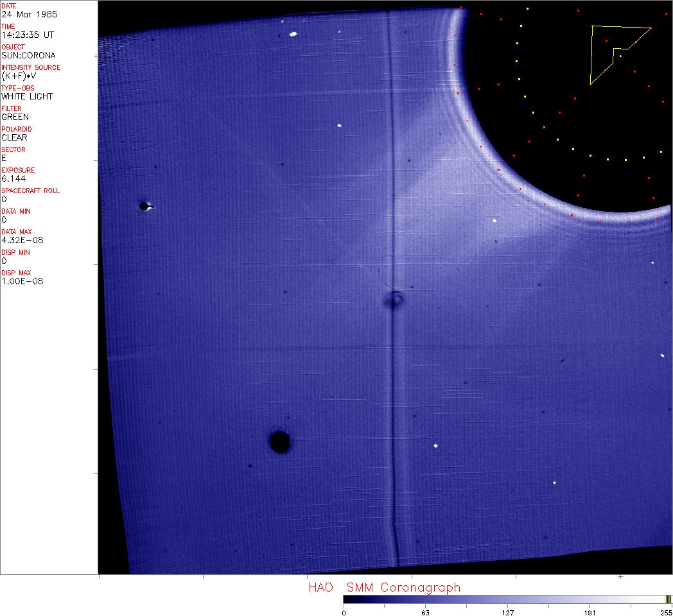Click the blue gradient color scale bar
This screenshot has height=616, width=673.
click(x=501, y=599)
